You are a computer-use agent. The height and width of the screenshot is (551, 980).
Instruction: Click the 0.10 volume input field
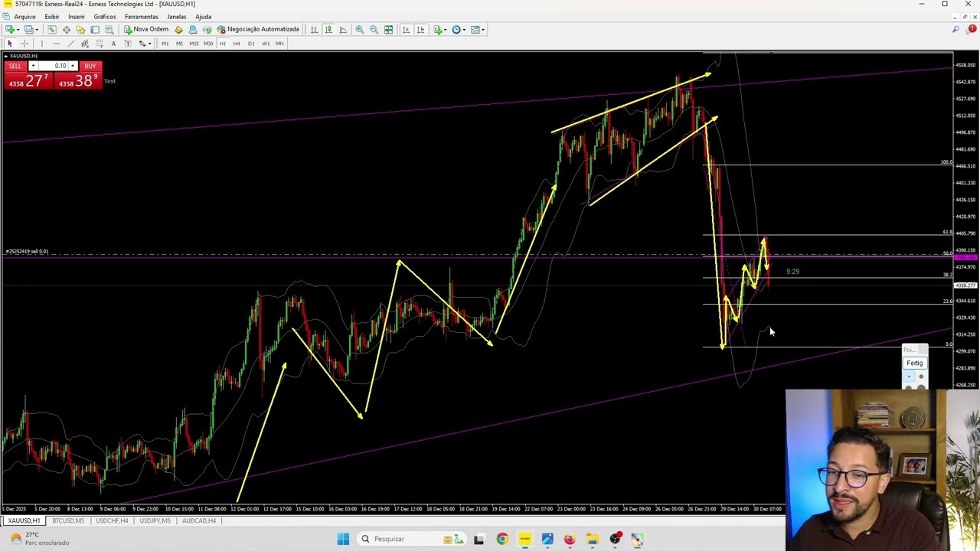point(55,66)
